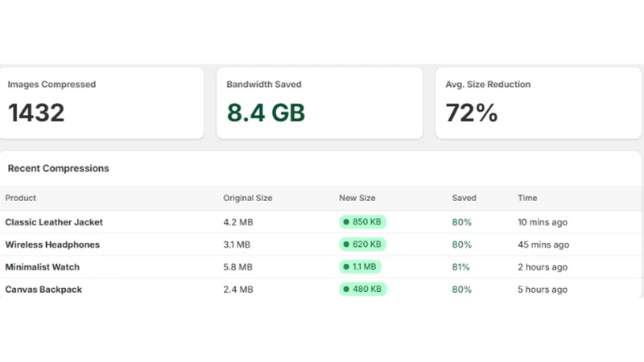The height and width of the screenshot is (362, 644).
Task: Click the 3.1 MB original size cell
Action: point(237,245)
